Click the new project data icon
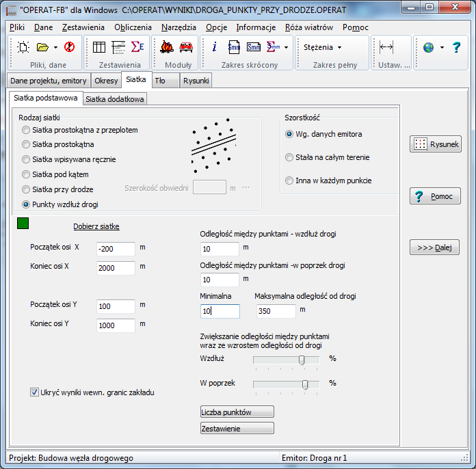 [23, 47]
